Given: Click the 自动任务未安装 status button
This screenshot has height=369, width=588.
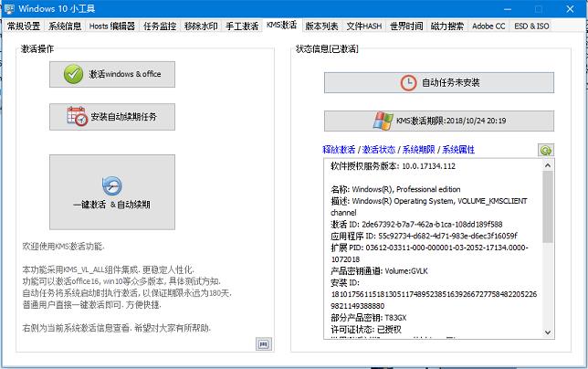Looking at the screenshot, I should pyautogui.click(x=439, y=82).
